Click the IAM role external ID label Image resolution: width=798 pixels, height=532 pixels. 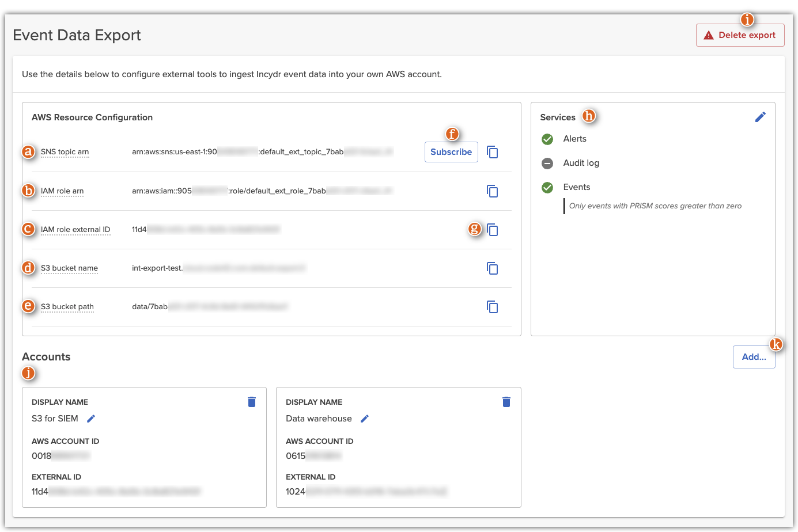tap(75, 229)
